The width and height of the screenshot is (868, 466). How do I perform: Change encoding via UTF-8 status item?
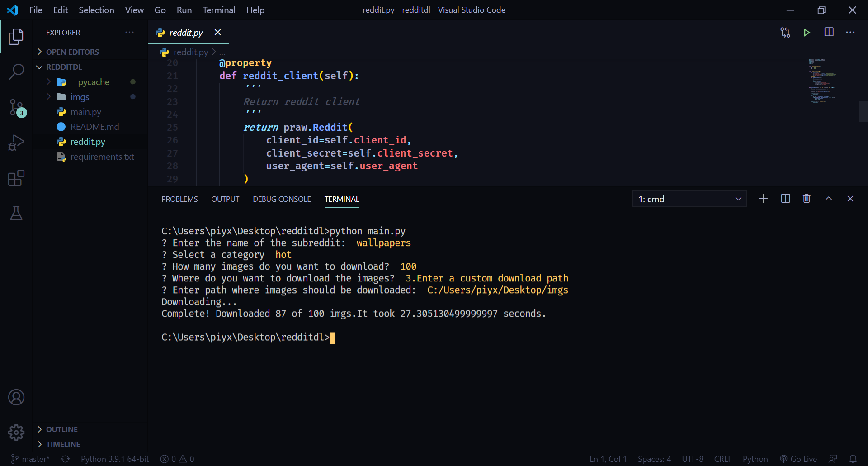[x=693, y=459]
